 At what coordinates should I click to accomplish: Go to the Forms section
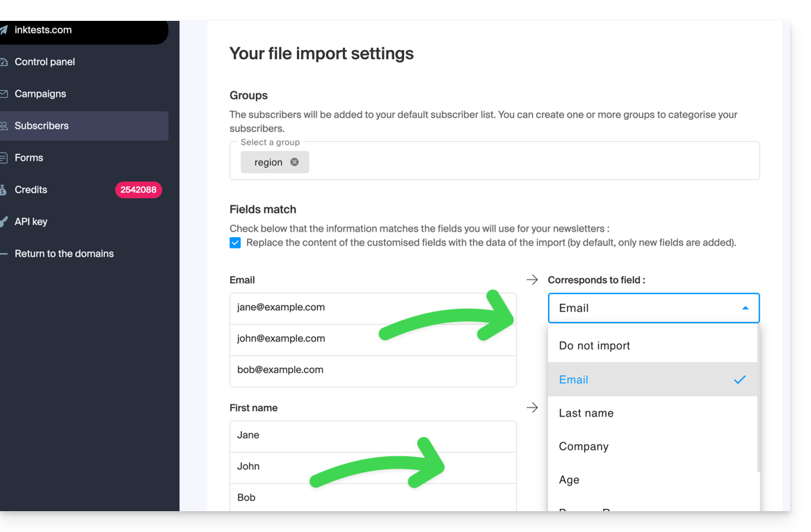point(29,158)
